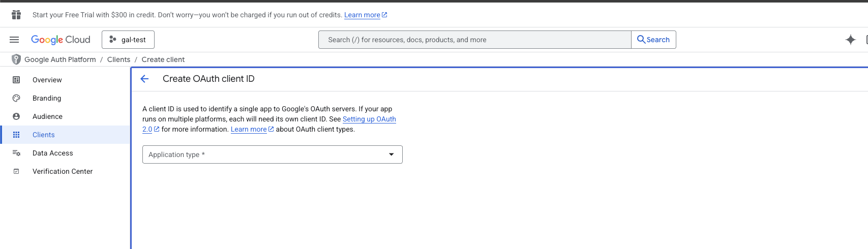
Task: Open Verification Center in the sidebar
Action: [x=65, y=171]
